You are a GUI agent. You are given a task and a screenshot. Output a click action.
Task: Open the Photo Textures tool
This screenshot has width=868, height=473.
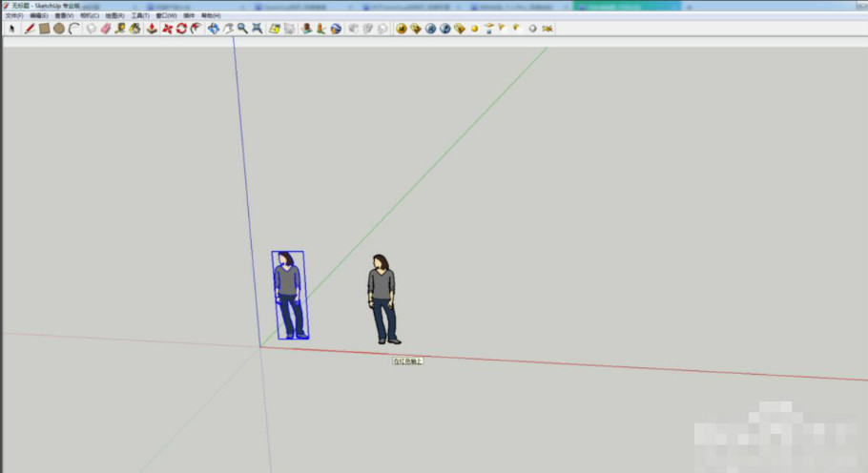click(x=320, y=29)
